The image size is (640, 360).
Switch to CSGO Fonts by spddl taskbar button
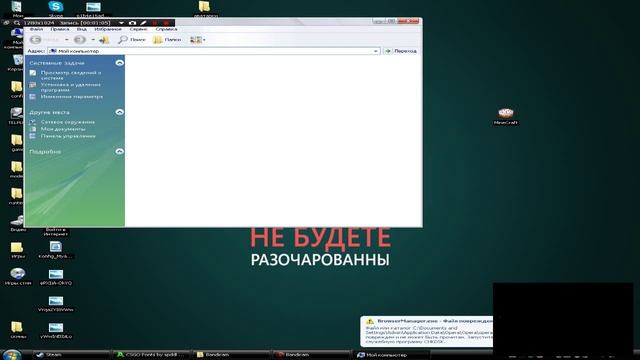tap(151, 355)
